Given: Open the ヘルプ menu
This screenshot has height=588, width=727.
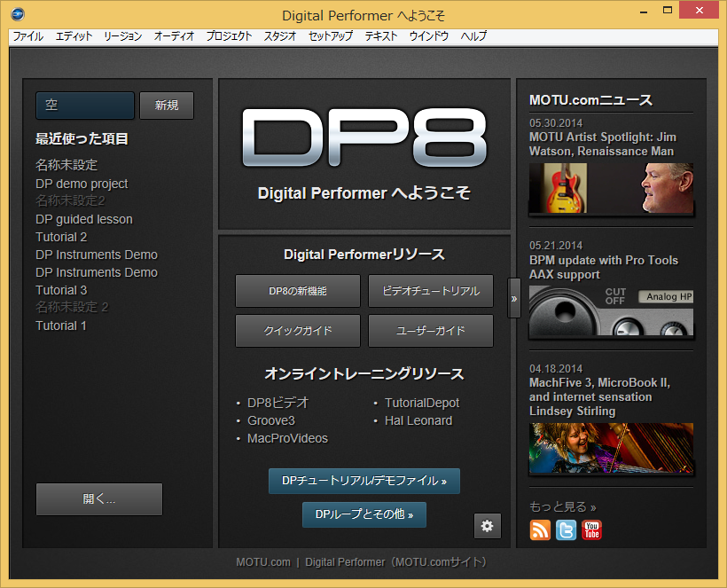Looking at the screenshot, I should (x=473, y=36).
